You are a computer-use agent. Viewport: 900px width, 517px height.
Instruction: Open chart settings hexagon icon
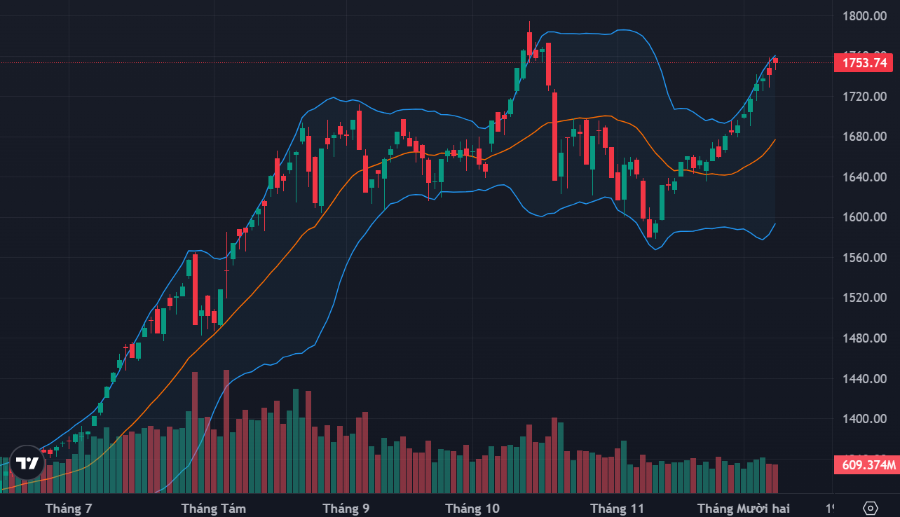870,508
